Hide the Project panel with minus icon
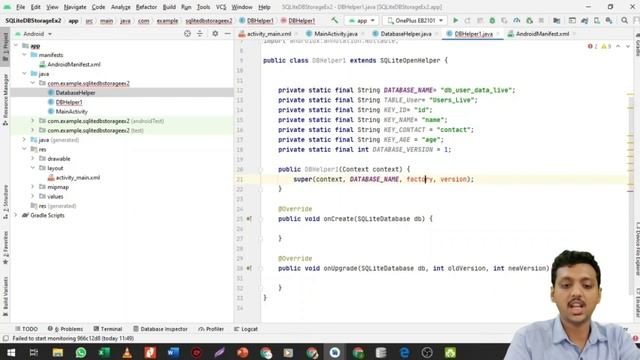The height and width of the screenshot is (360, 640). pyautogui.click(x=227, y=34)
